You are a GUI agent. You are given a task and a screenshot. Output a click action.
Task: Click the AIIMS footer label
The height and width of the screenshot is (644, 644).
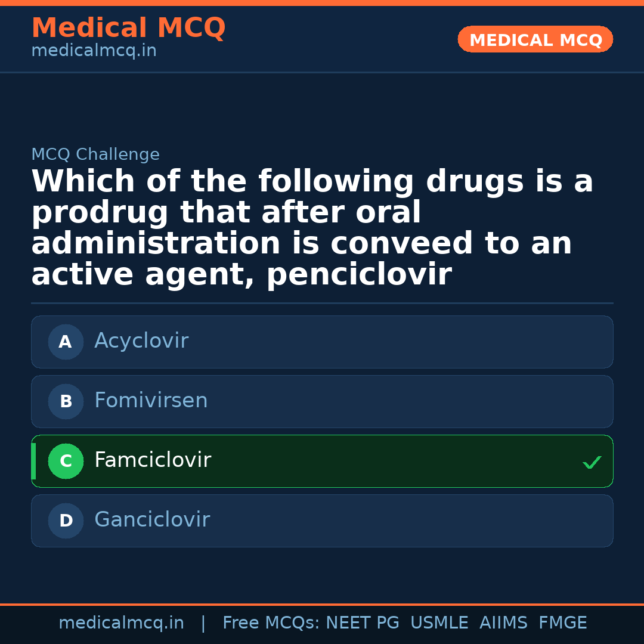(x=503, y=623)
